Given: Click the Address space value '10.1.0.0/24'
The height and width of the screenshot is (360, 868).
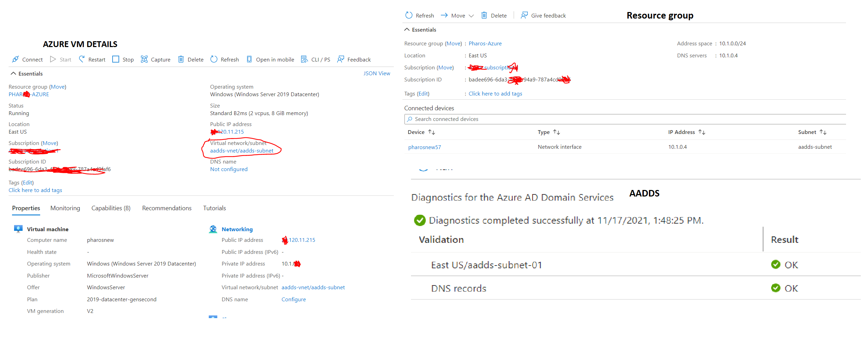Looking at the screenshot, I should pyautogui.click(x=733, y=44).
